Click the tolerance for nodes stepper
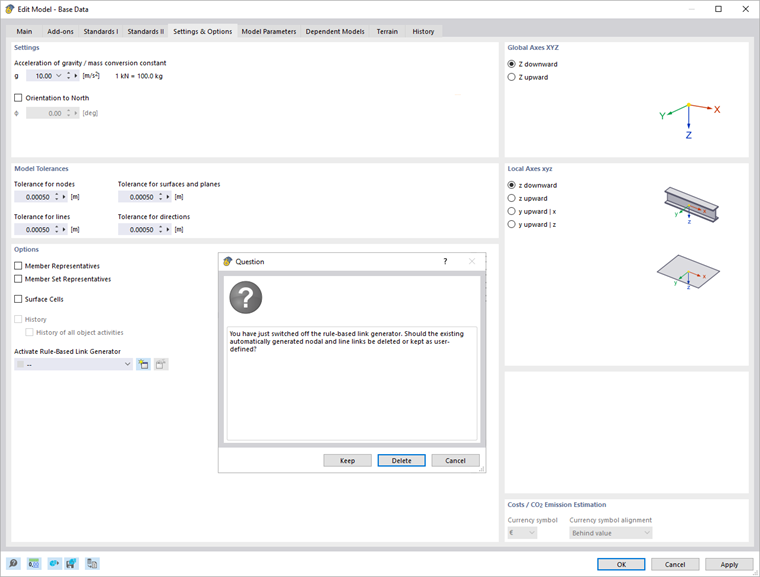Screen dimensions: 760x577 [x=57, y=197]
